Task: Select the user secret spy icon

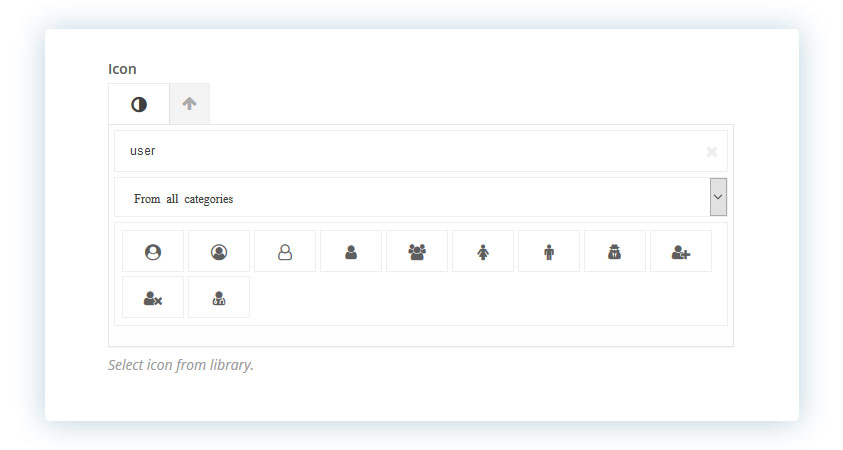Action: pyautogui.click(x=615, y=252)
